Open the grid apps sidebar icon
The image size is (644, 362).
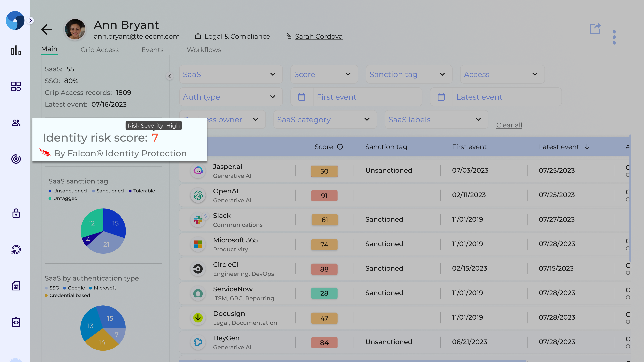[16, 86]
